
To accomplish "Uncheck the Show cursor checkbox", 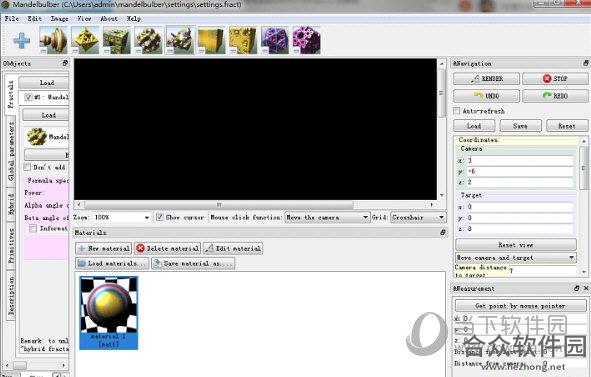I will [160, 217].
